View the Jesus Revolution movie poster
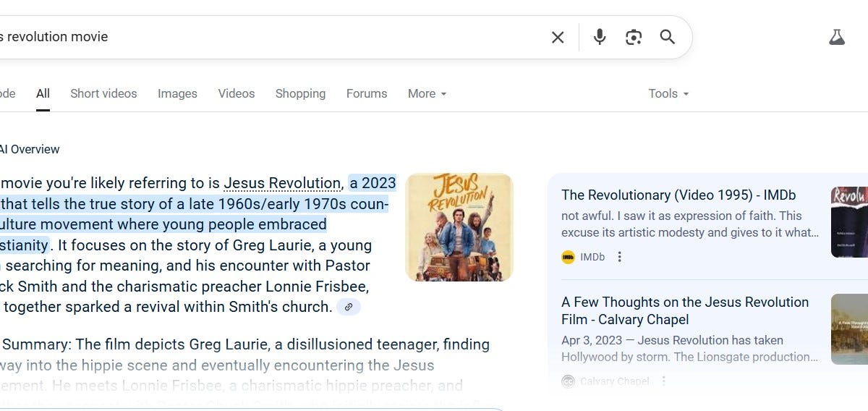 (459, 227)
